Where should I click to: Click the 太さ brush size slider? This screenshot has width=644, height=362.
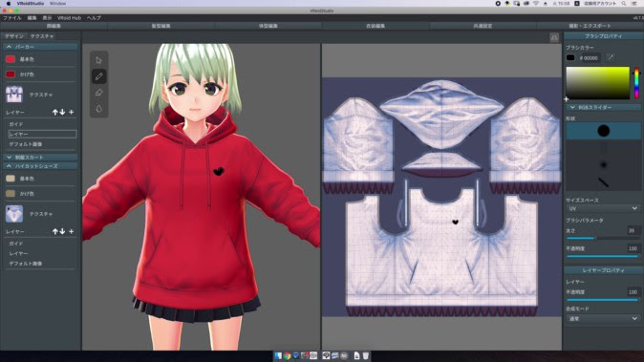(603, 238)
